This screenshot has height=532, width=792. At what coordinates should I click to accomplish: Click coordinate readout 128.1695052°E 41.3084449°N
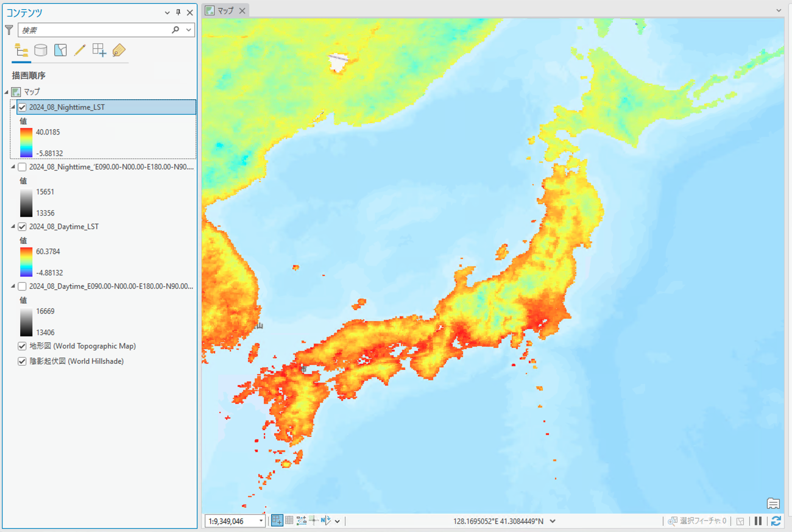[499, 521]
